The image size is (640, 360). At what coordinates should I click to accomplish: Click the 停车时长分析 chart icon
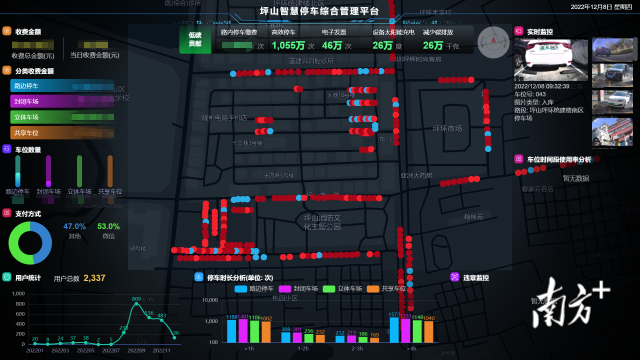click(198, 277)
